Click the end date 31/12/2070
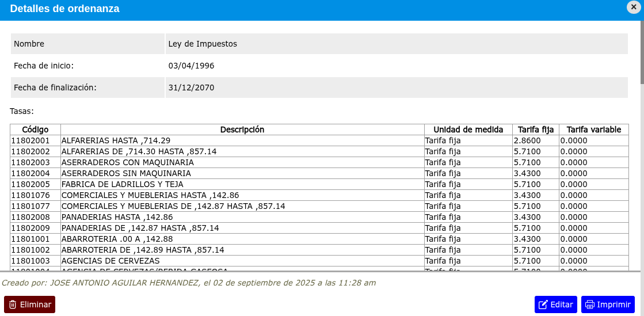 (x=191, y=87)
